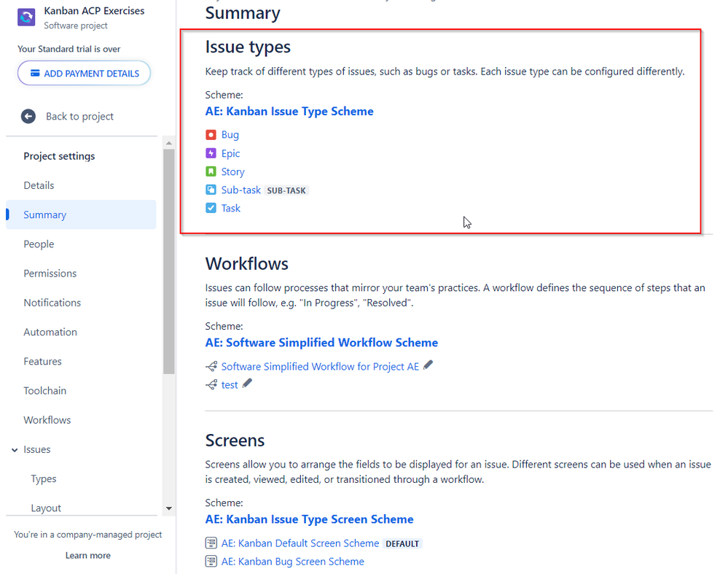Select Summary in the sidebar

tap(81, 214)
